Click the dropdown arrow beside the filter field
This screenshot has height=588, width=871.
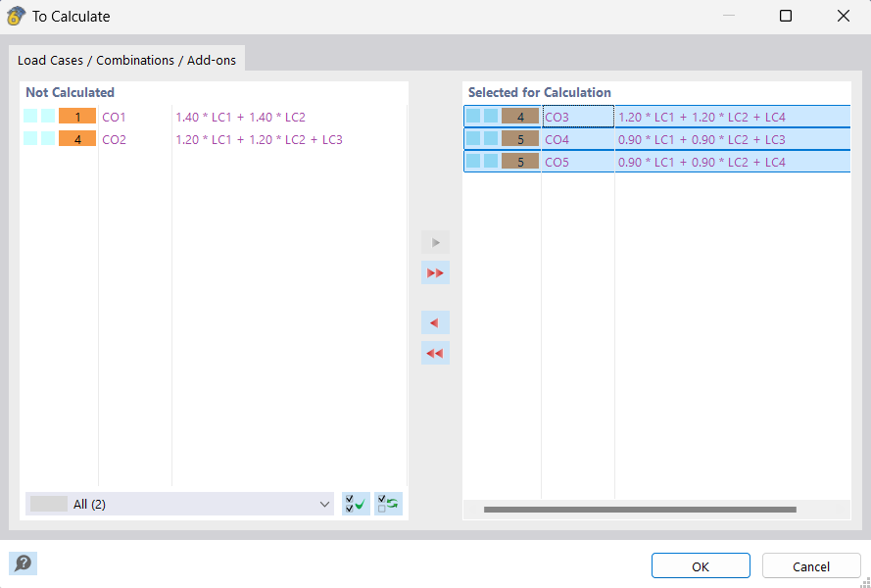click(x=324, y=503)
